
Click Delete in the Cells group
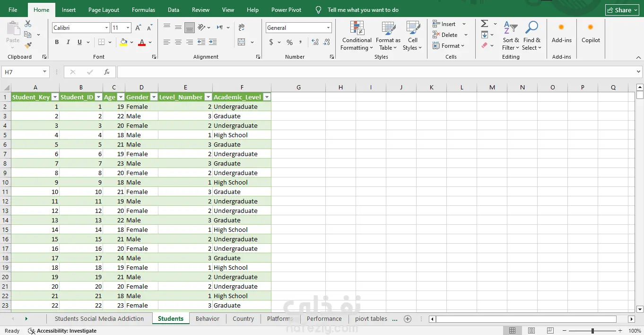pos(450,35)
